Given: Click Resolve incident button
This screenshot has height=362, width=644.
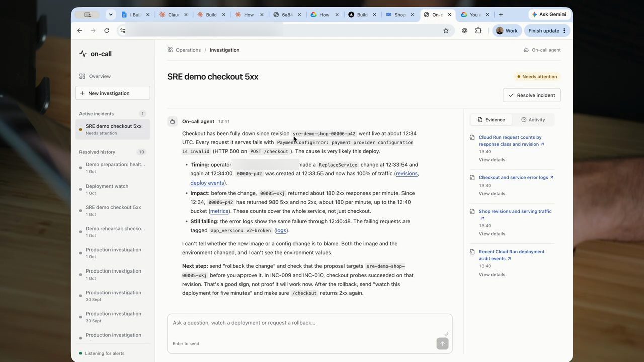Looking at the screenshot, I should [x=532, y=95].
